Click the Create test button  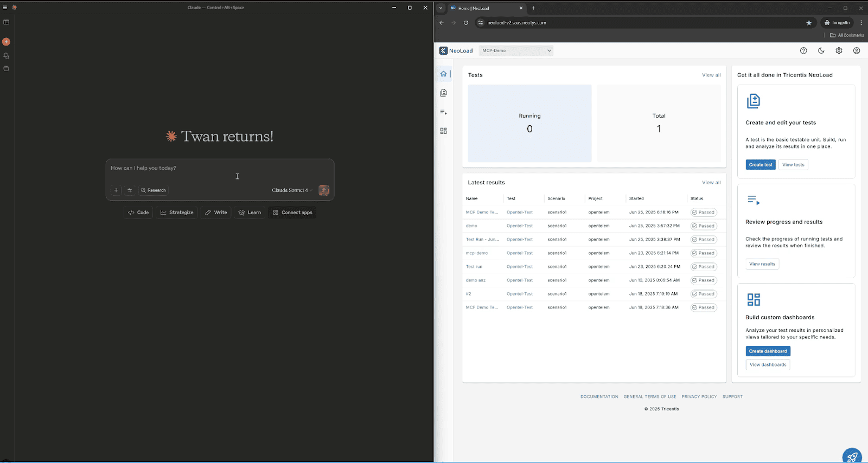point(761,165)
